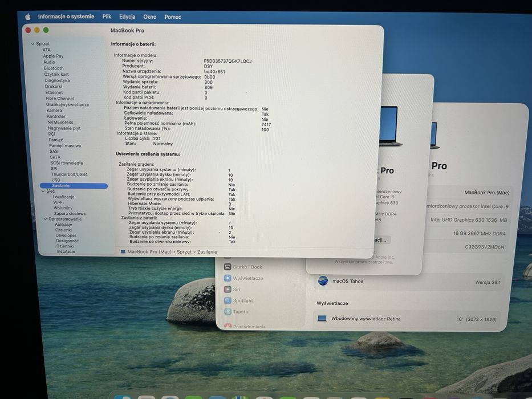
Task: Click the MacBook Pro (Mac) name field
Action: [487, 193]
